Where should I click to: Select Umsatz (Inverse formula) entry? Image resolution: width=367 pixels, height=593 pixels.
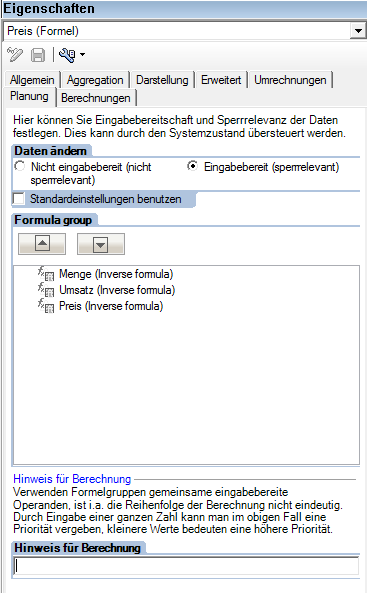point(117,290)
